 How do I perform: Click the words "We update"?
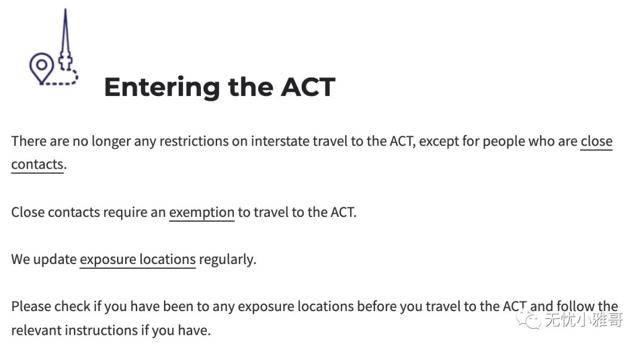(44, 259)
